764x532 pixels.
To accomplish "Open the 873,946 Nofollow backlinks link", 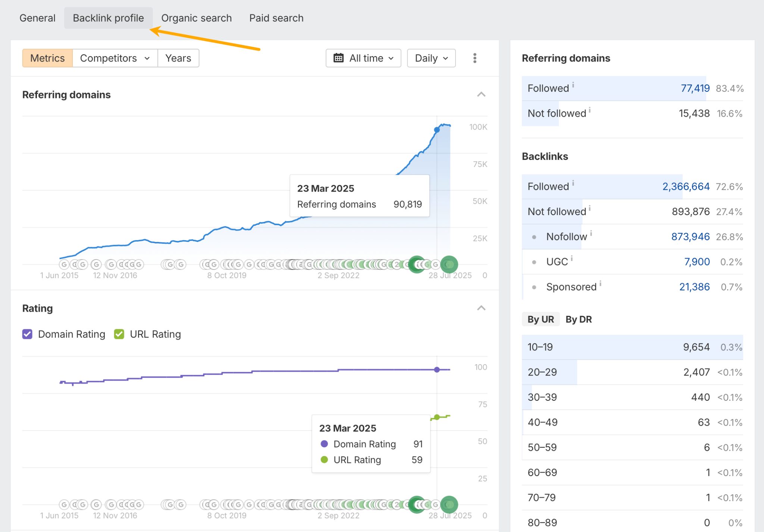I will click(x=690, y=236).
